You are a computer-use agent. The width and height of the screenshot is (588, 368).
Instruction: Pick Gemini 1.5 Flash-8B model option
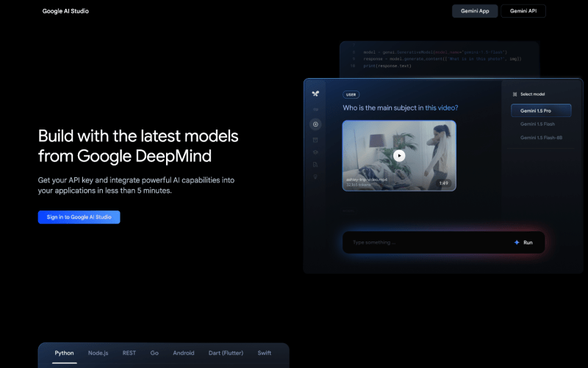(x=541, y=138)
